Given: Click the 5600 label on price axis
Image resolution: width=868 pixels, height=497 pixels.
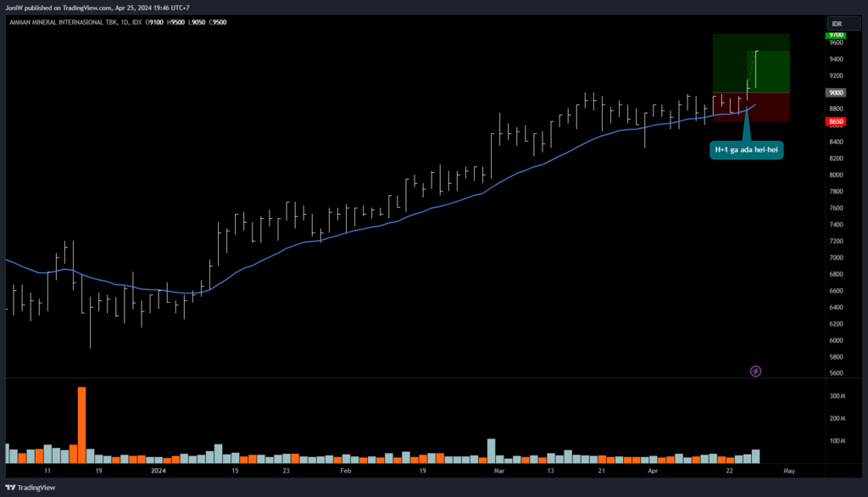Looking at the screenshot, I should click(836, 373).
